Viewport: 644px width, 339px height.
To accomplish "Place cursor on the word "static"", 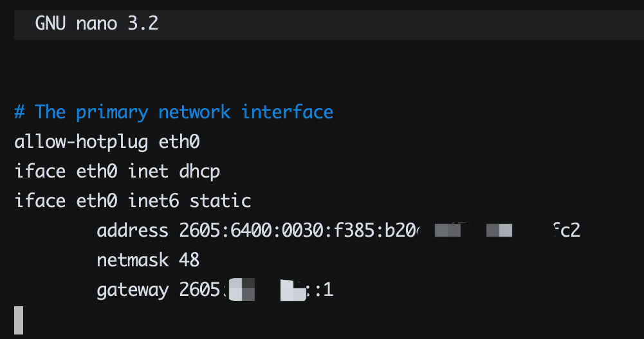I will tap(220, 201).
